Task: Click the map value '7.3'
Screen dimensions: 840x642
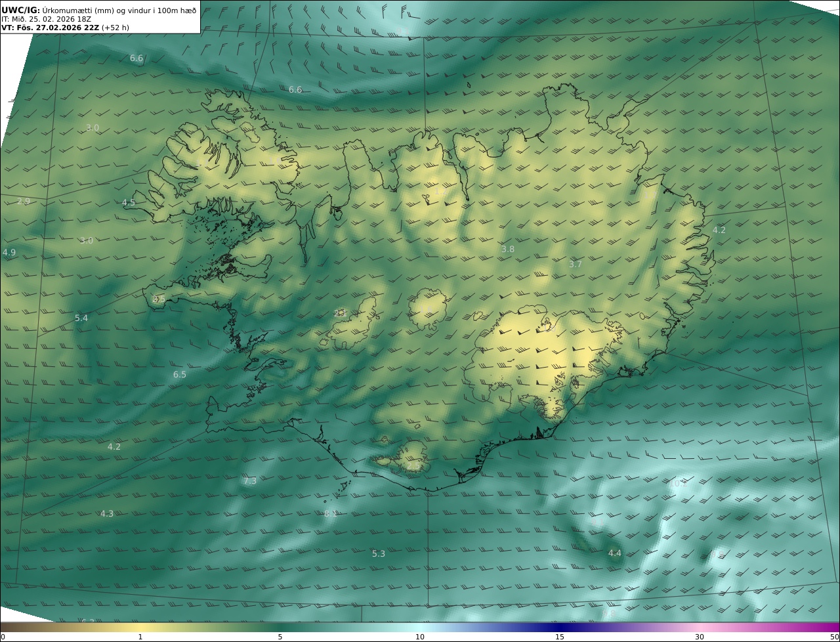Action: click(250, 481)
